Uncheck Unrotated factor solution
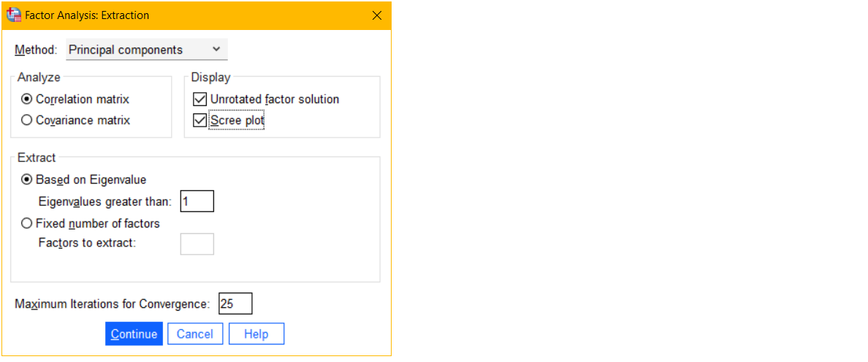868x362 pixels. pyautogui.click(x=200, y=99)
